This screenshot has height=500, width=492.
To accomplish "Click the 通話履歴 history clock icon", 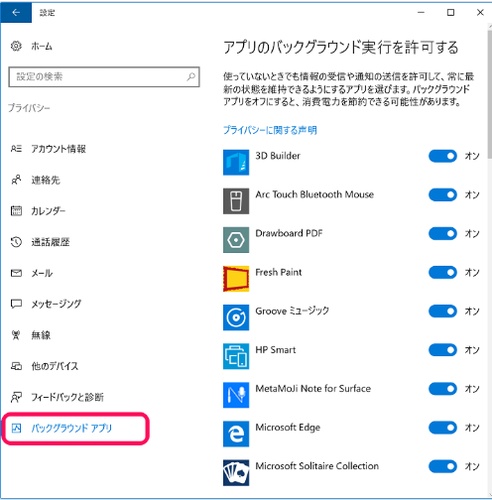I will point(16,242).
